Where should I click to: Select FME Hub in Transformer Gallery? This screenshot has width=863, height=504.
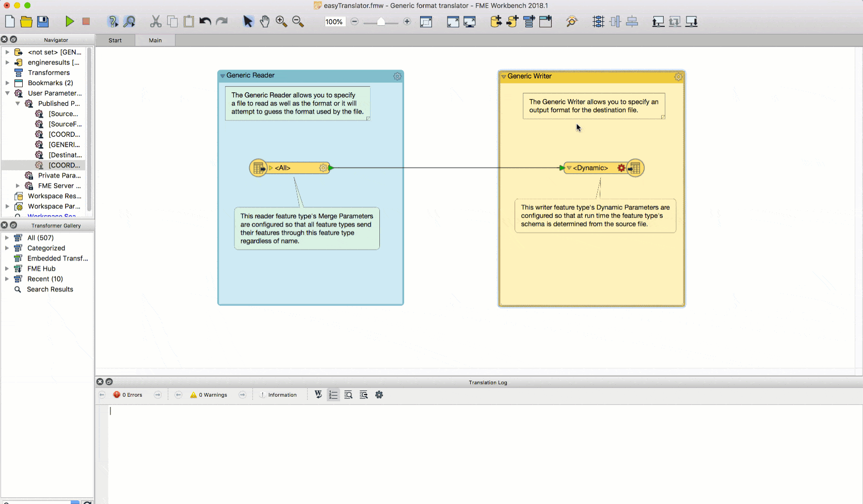point(41,269)
